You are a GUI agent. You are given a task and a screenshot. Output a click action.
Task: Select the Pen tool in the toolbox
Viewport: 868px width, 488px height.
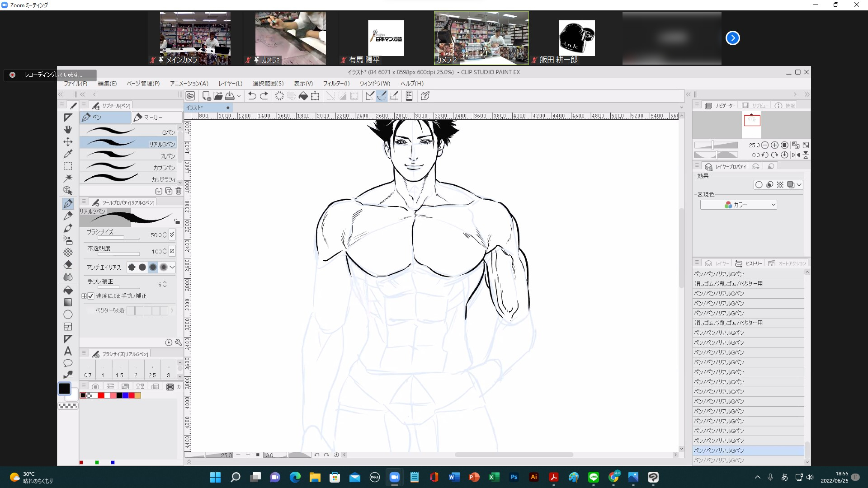pos(68,204)
